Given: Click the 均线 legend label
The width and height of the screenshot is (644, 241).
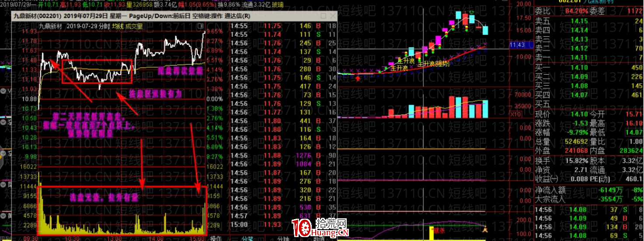Looking at the screenshot, I should [x=118, y=26].
